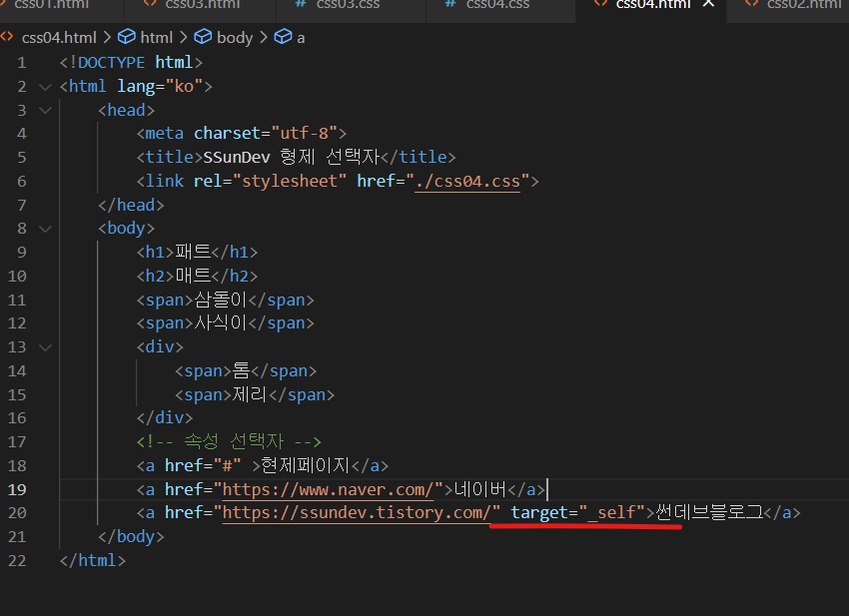Click the cube icon before body breadcrumb
The width and height of the screenshot is (849, 616).
[x=203, y=37]
